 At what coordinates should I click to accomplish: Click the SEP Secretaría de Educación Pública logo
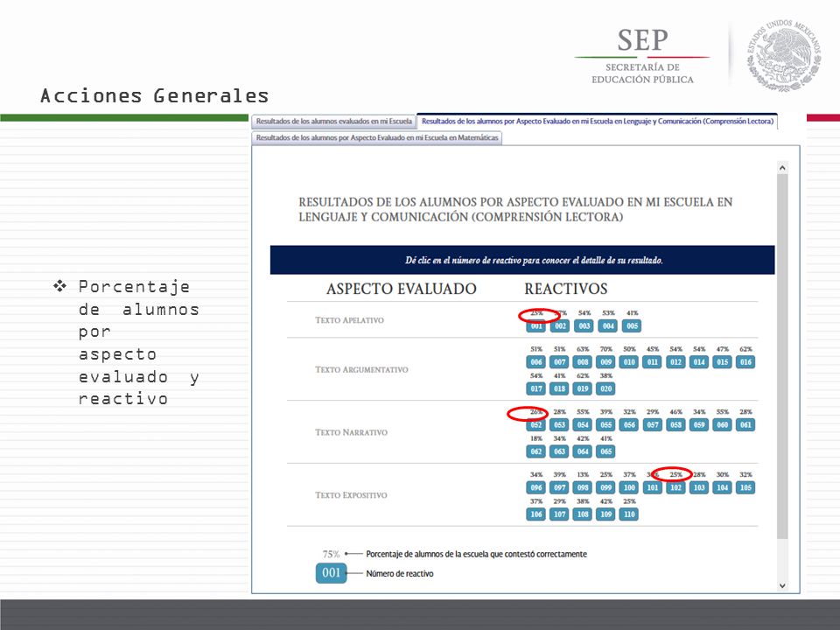click(642, 56)
